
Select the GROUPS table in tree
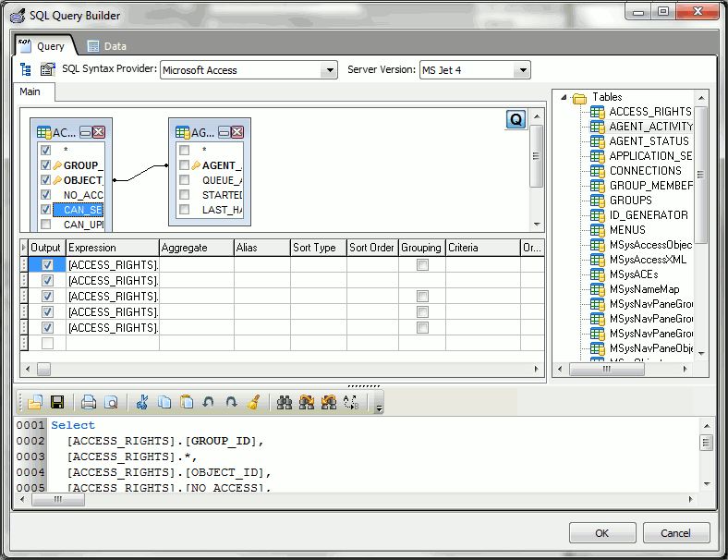pyautogui.click(x=630, y=201)
